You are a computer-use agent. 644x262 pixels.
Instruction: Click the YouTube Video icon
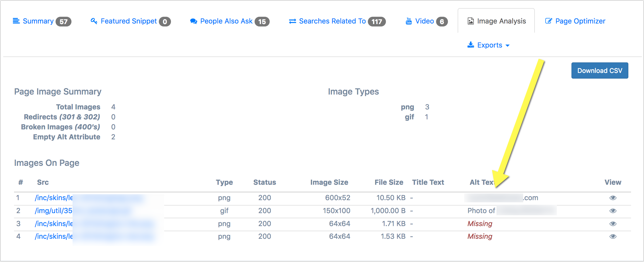[x=409, y=21]
